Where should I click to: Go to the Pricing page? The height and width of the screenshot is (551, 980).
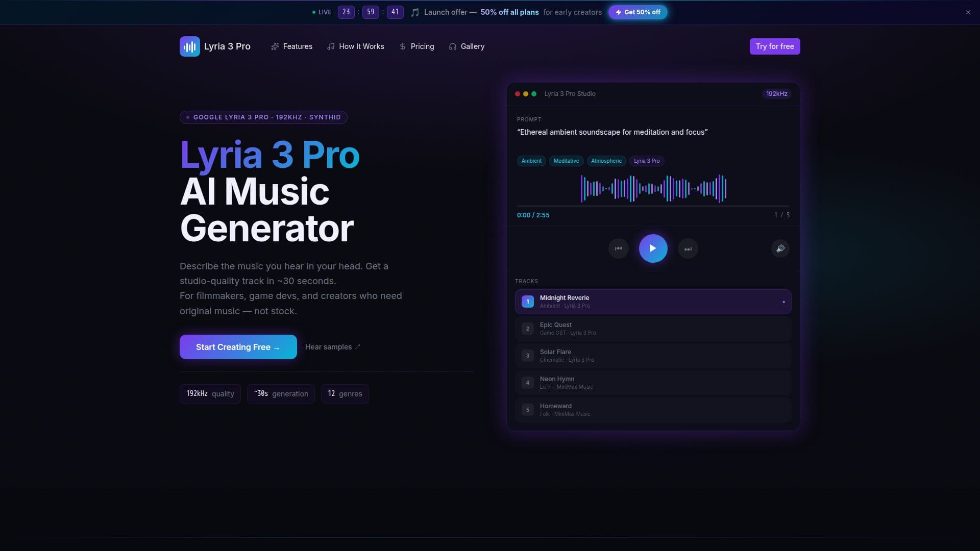click(x=416, y=46)
